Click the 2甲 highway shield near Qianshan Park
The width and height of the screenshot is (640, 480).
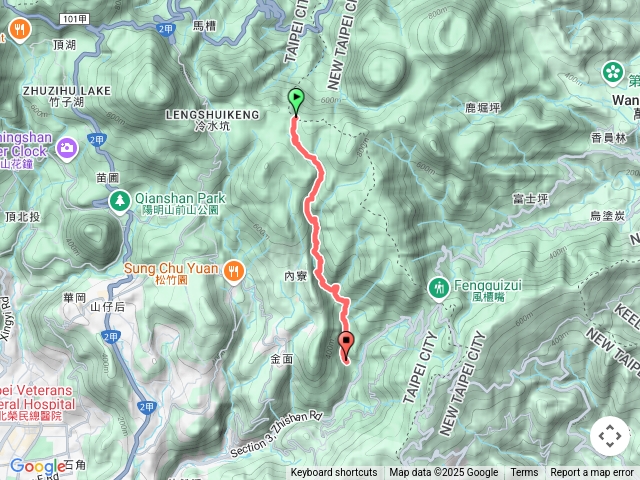pyautogui.click(x=97, y=141)
